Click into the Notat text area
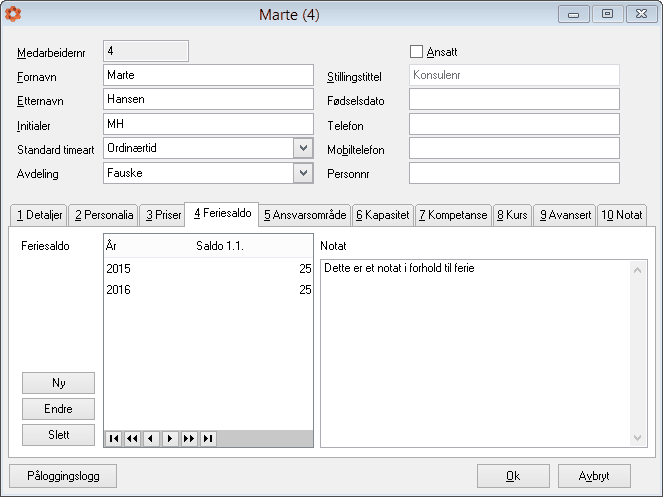Screen dimensions: 663x497 [x=476, y=353]
